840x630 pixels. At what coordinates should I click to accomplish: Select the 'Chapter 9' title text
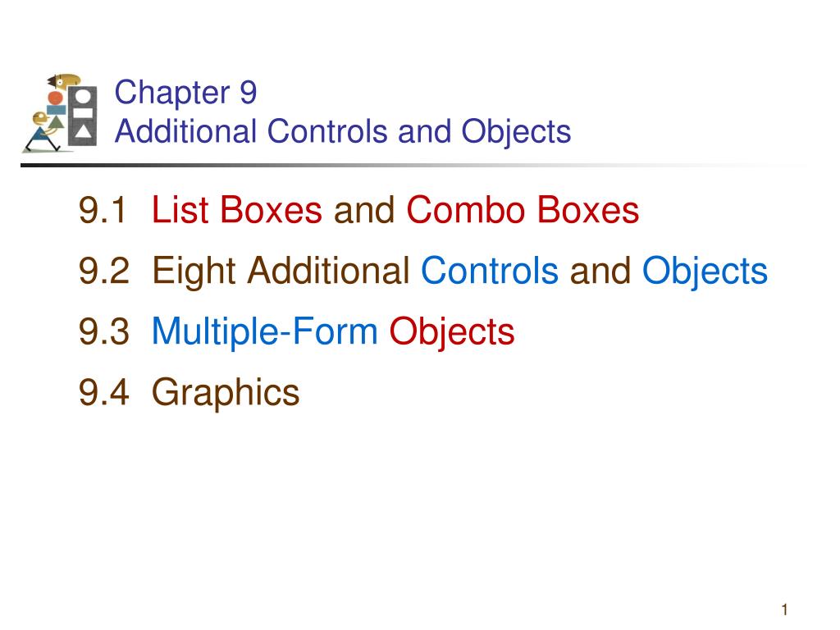click(x=185, y=93)
